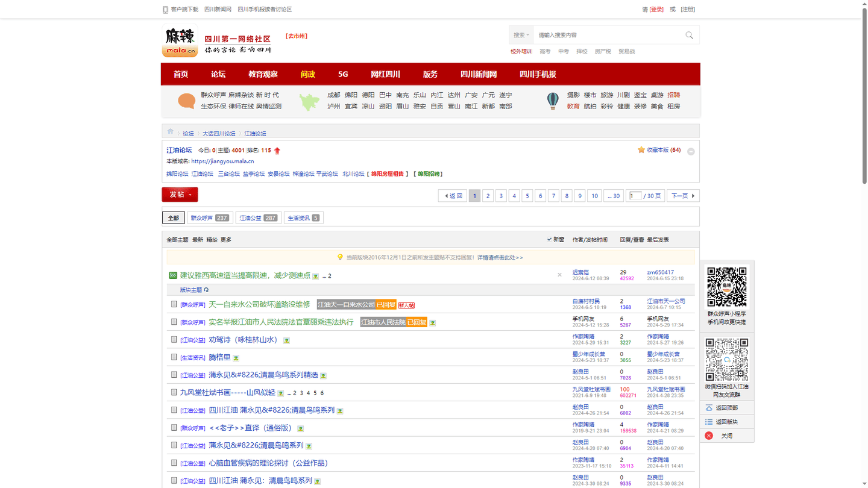The width and height of the screenshot is (868, 488).
Task: Open the 作者/发帖时间 sort option
Action: 590,240
